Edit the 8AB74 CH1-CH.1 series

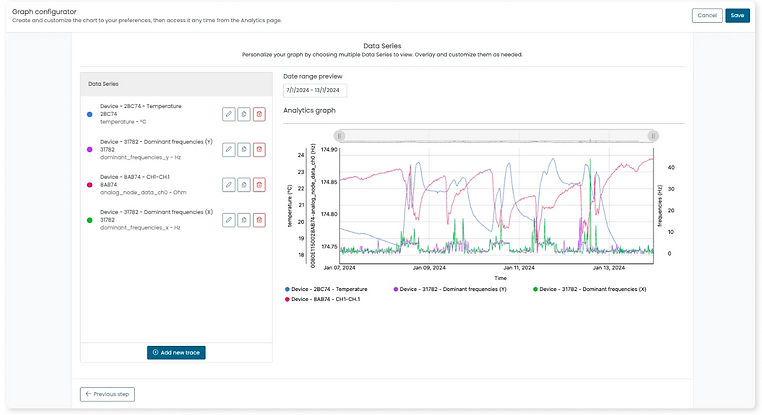[228, 185]
